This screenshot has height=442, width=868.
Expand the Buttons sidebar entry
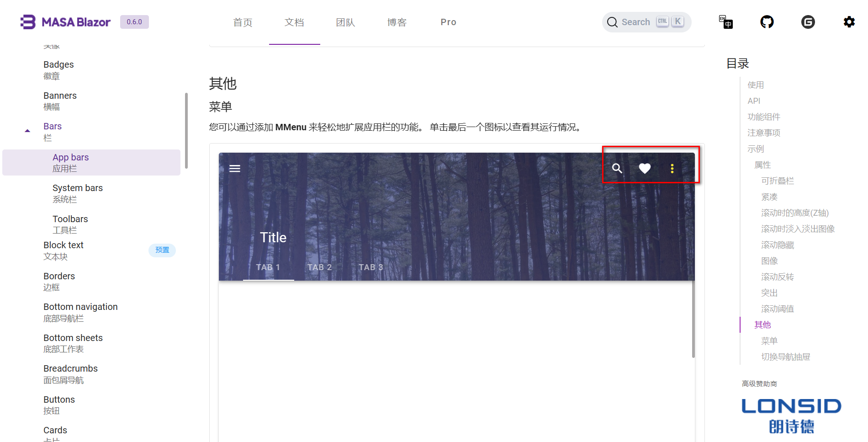tap(59, 404)
